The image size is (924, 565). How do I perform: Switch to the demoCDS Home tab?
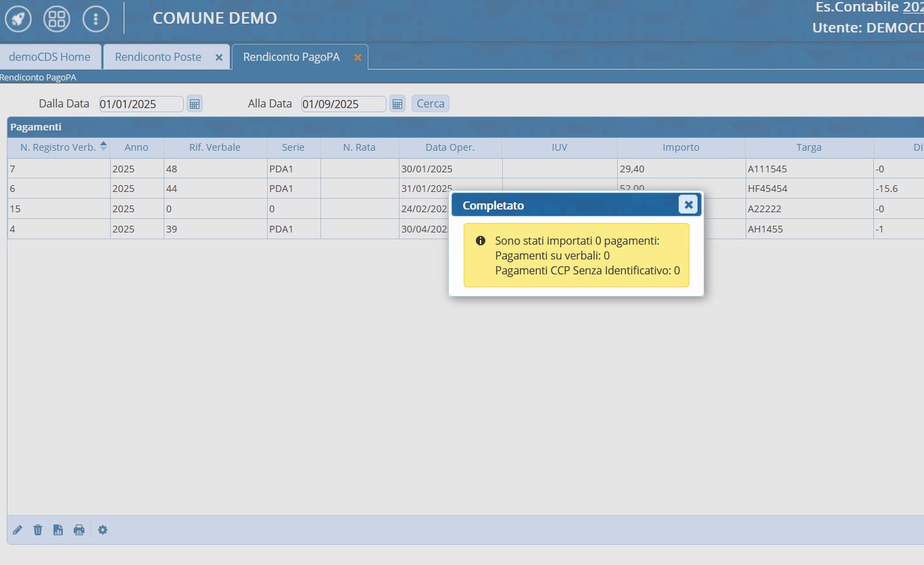point(49,57)
